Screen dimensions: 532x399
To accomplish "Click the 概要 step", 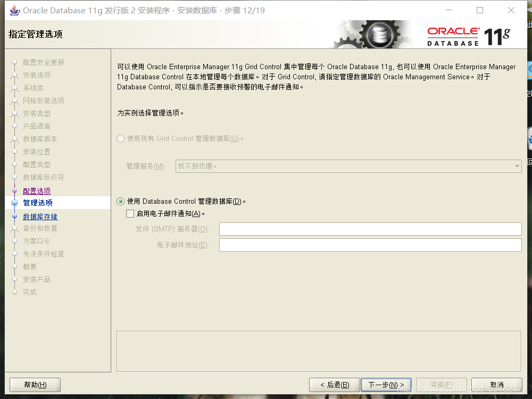I will pyautogui.click(x=30, y=267).
